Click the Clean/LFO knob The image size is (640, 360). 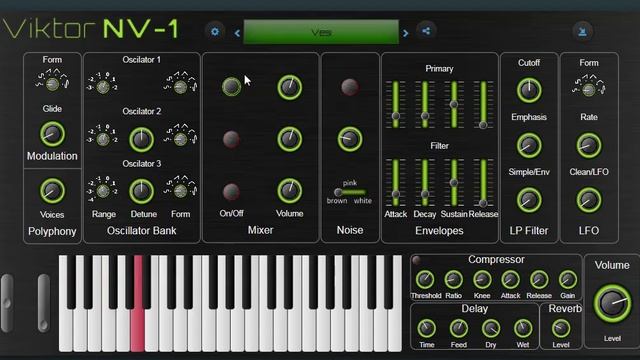589,200
